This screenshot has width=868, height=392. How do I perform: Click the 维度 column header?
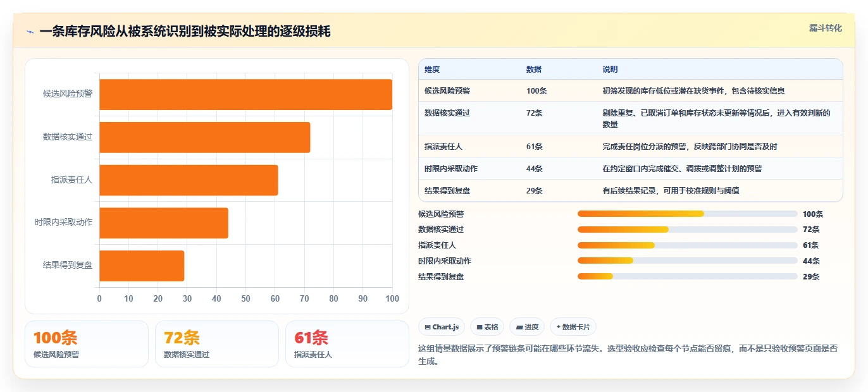[x=432, y=70]
